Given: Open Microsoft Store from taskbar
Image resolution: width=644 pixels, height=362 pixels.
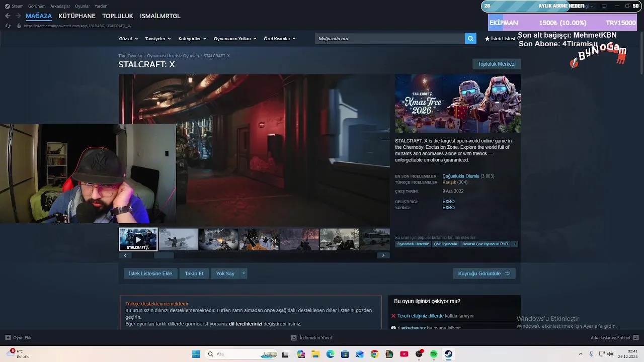Looking at the screenshot, I should click(x=345, y=354).
